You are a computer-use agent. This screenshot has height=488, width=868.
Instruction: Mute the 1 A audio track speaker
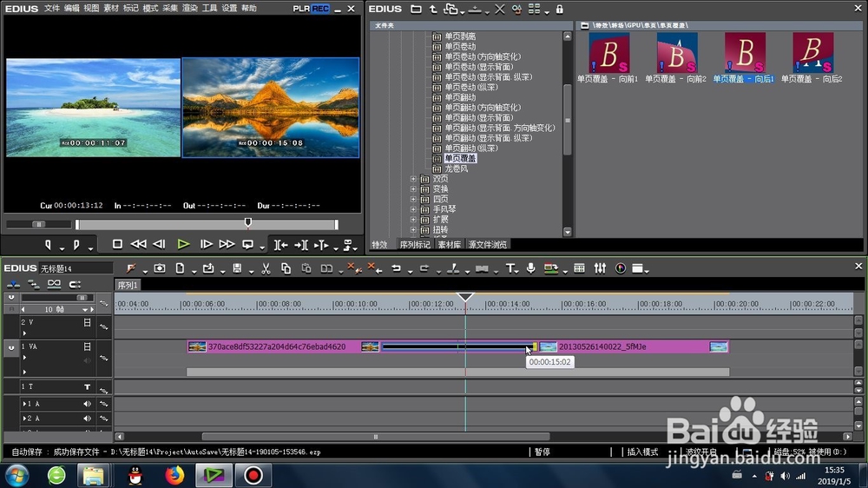[87, 404]
